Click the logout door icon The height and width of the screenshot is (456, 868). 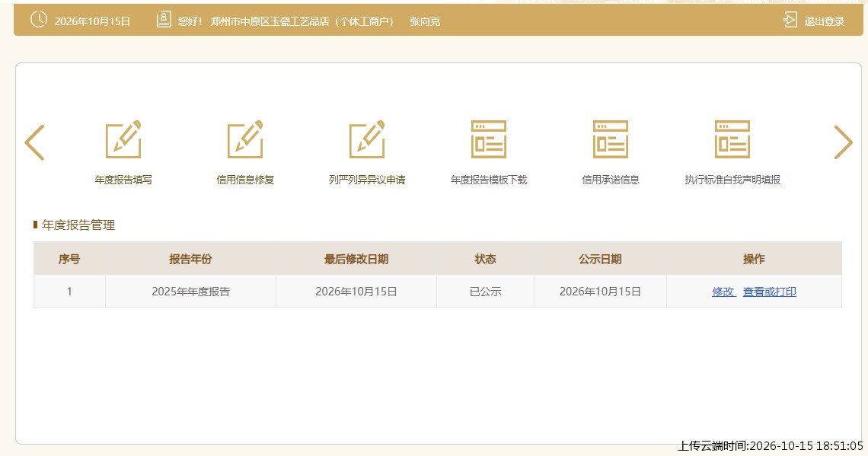click(790, 20)
